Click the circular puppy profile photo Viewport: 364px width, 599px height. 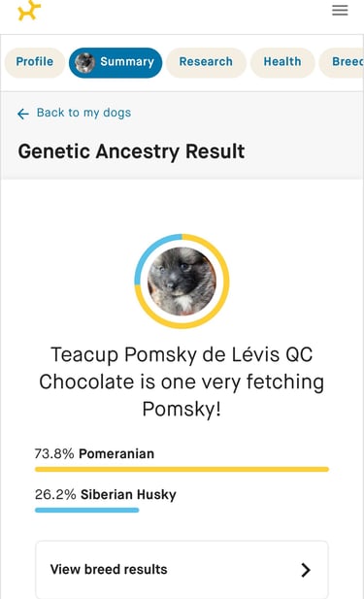point(182,282)
